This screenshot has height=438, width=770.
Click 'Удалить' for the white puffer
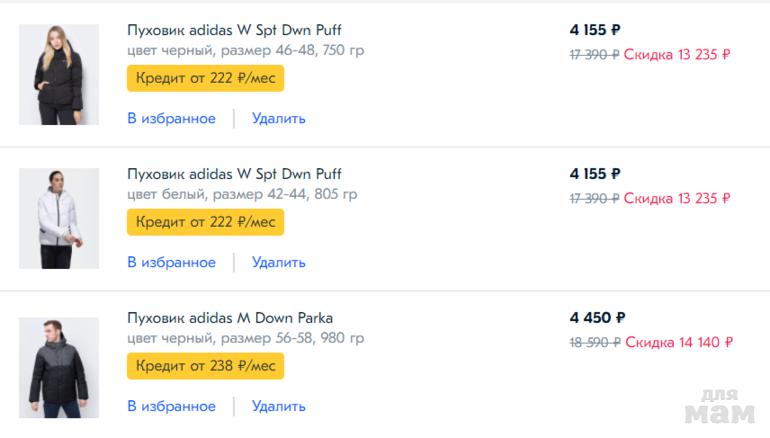(279, 263)
